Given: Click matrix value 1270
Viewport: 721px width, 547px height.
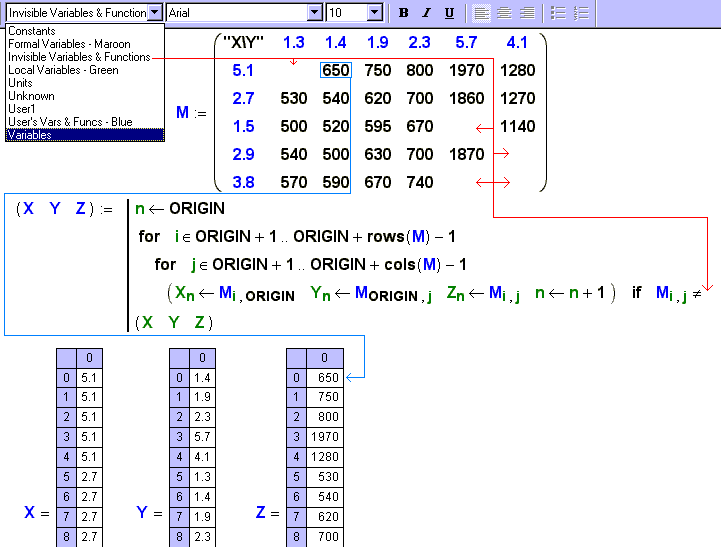Looking at the screenshot, I should tap(517, 98).
